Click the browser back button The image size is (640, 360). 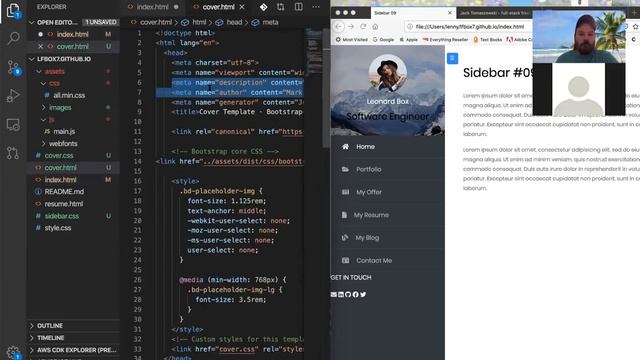(x=339, y=27)
